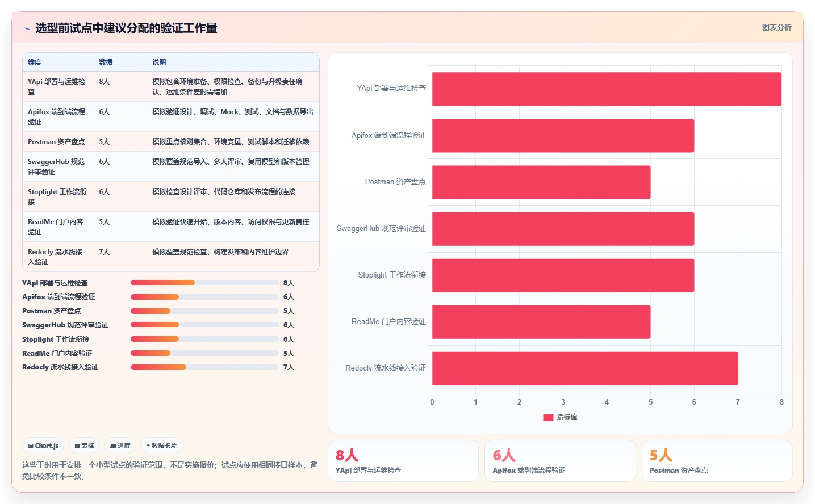Select the 说明 column header

159,62
